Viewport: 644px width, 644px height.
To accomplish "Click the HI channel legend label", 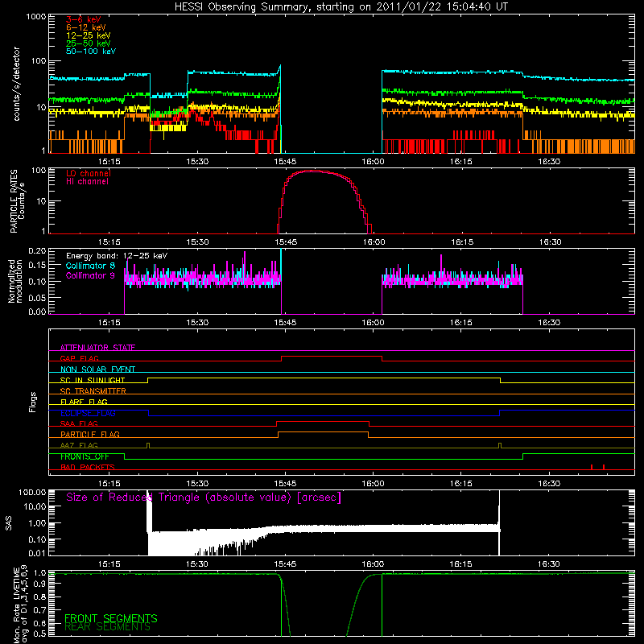I will click(87, 182).
